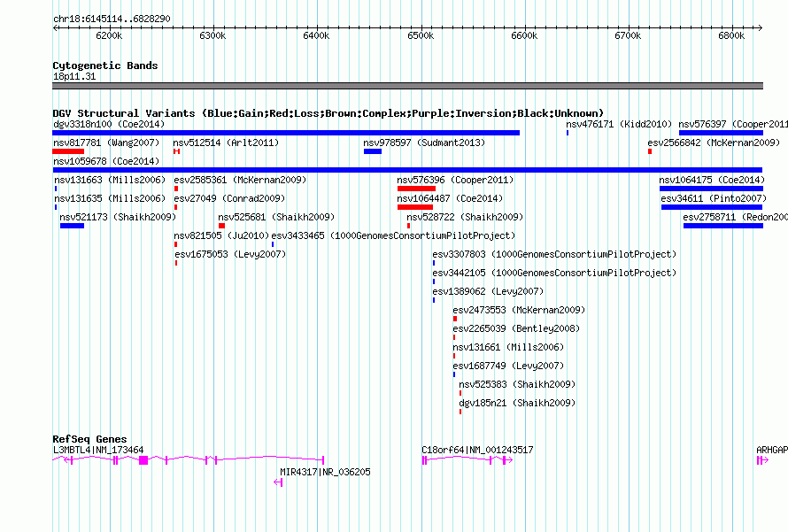Click the blue nsv978597 gain bar

point(373,151)
